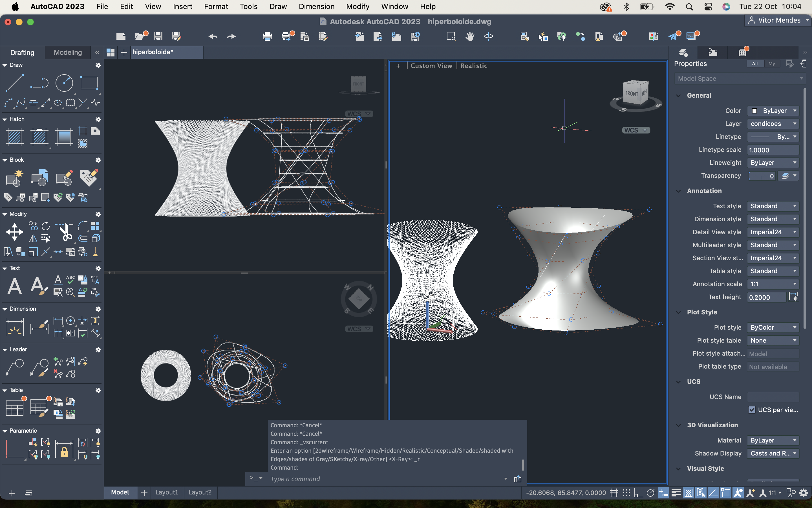The image size is (812, 508).
Task: Select the Line draw tool
Action: [x=14, y=83]
